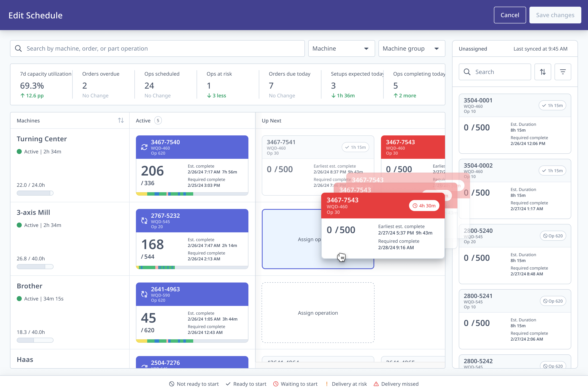Click the refresh icon on card 2641-4963

pyautogui.click(x=144, y=294)
